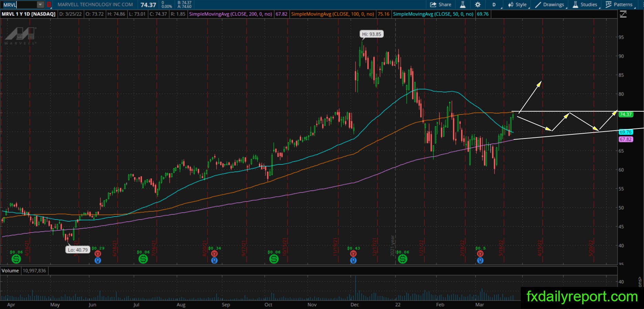The width and height of the screenshot is (644, 309).
Task: Click the Lo: 40.79 price bubble
Action: (78, 250)
